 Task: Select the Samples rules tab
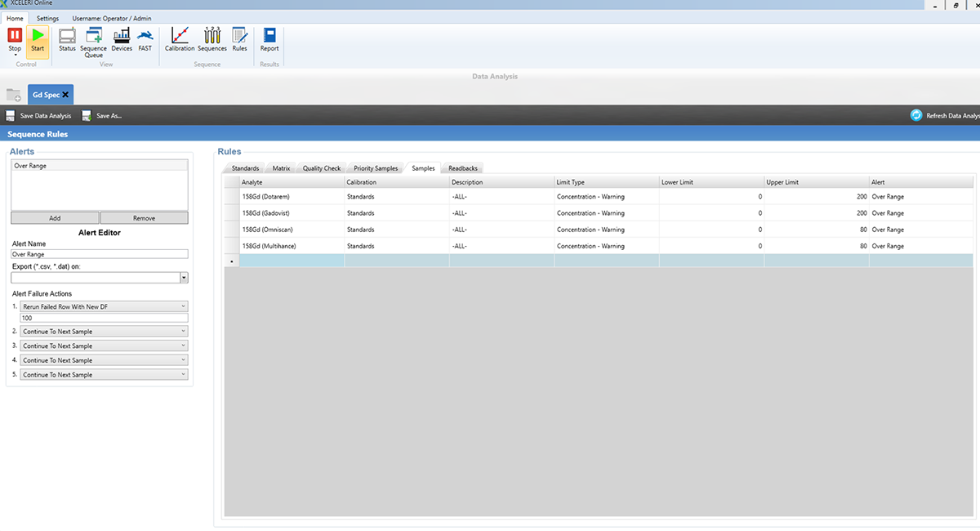[423, 168]
